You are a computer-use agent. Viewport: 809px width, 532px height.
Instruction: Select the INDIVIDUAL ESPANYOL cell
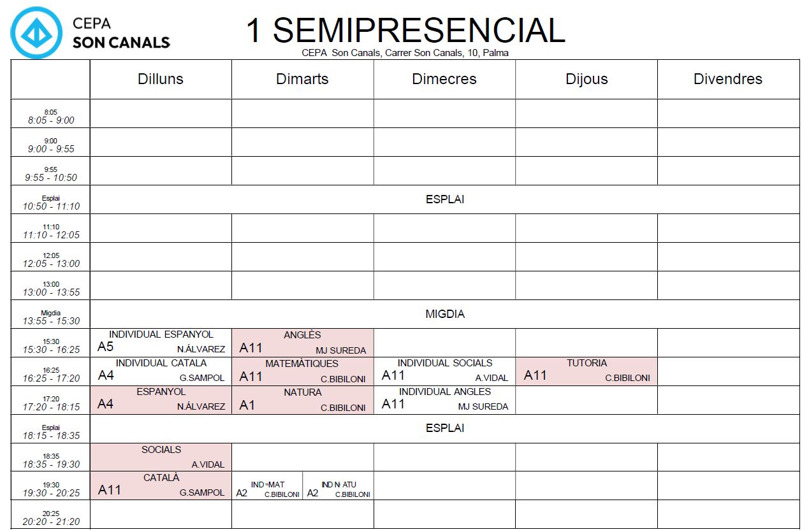click(161, 343)
